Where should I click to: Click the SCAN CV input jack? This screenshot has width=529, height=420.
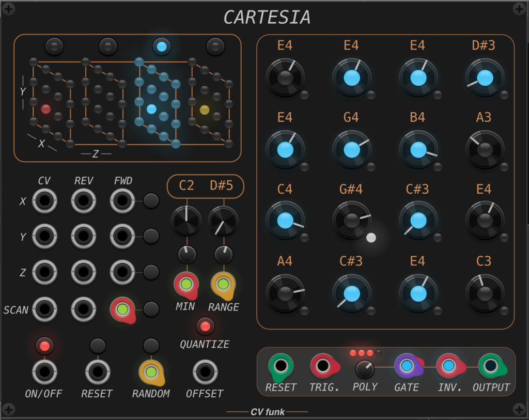tap(44, 309)
